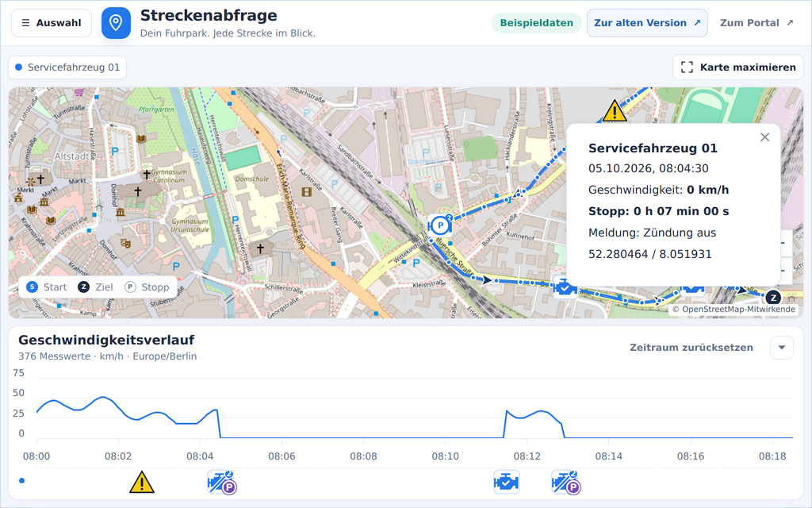Viewport: 812px width, 508px height.
Task: Click the popup date '05.10.2026, 08:04:30'
Action: (649, 168)
